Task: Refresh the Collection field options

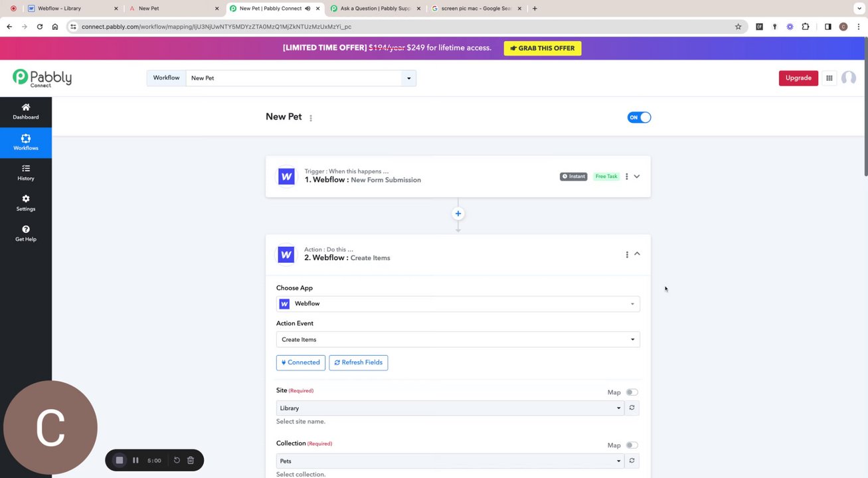Action: 632,461
